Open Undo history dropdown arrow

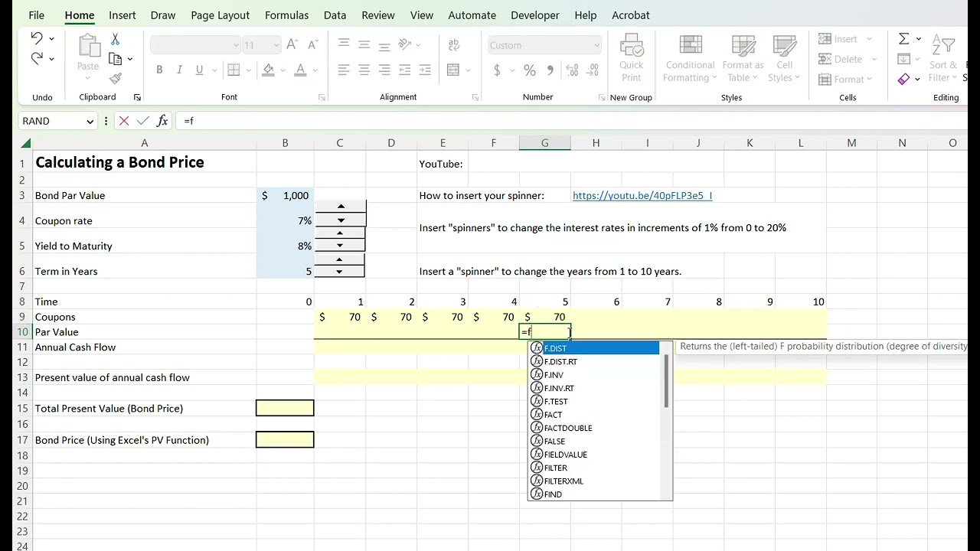[51, 38]
